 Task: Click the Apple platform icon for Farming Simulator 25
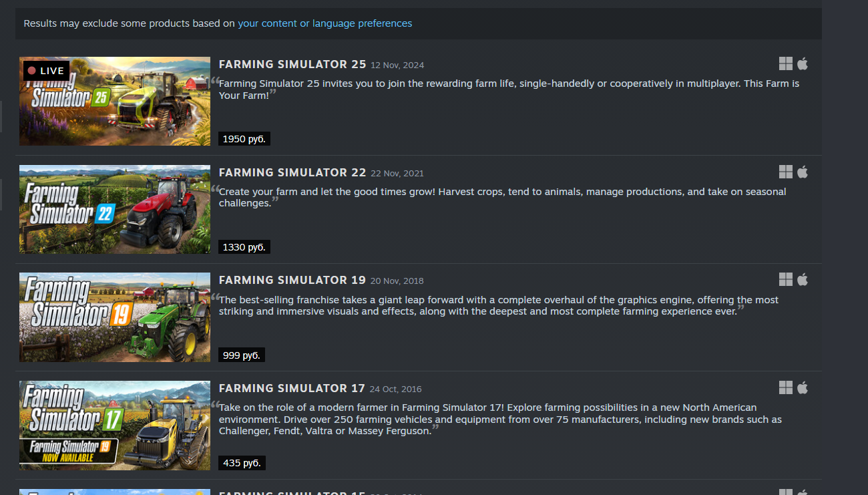(803, 63)
